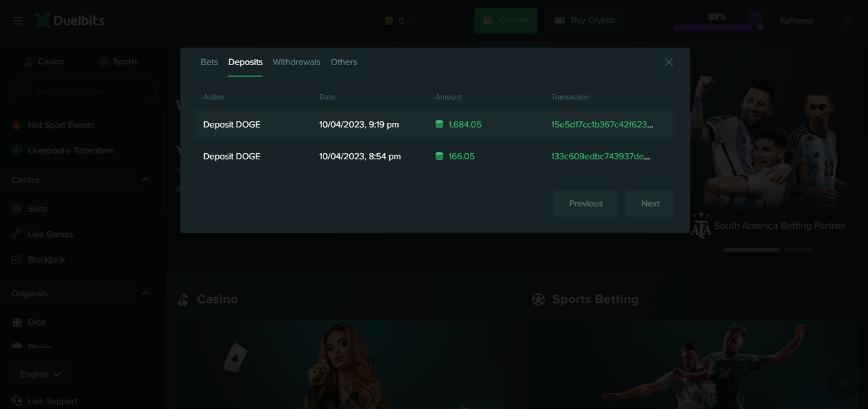Screen dimensions: 868x409
Task: Click the Previous page button
Action: [x=586, y=203]
